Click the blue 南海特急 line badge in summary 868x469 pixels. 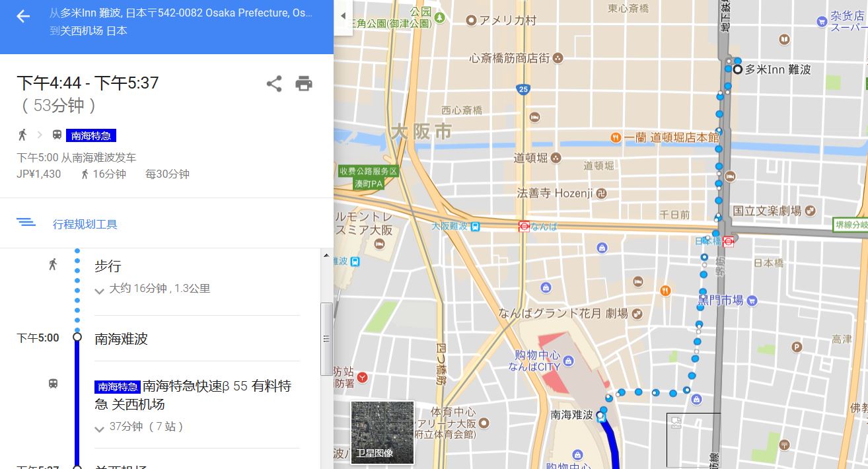point(91,135)
